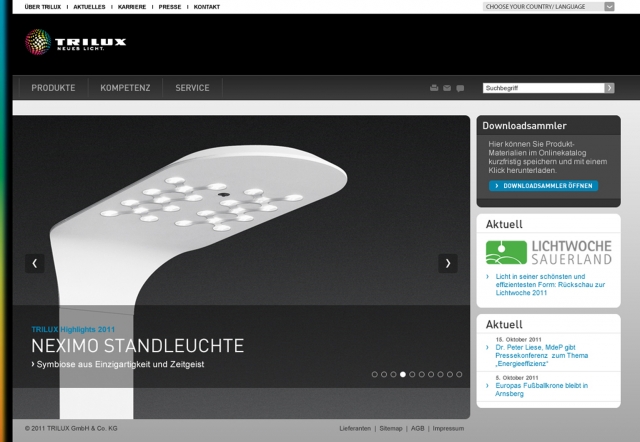The image size is (640, 442).
Task: Select the ninth slide indicator dot
Action: tap(450, 374)
